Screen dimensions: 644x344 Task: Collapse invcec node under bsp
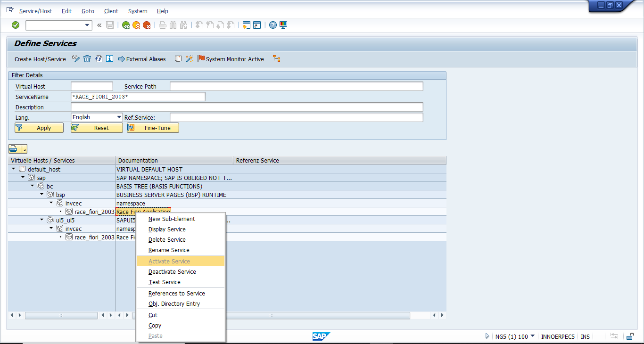click(x=51, y=203)
